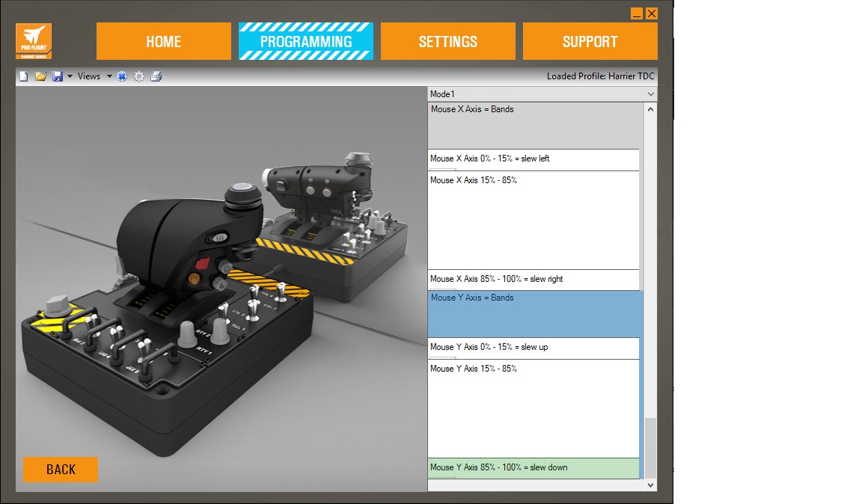The height and width of the screenshot is (504, 862).
Task: Click the new profile blank page icon
Action: point(23,76)
